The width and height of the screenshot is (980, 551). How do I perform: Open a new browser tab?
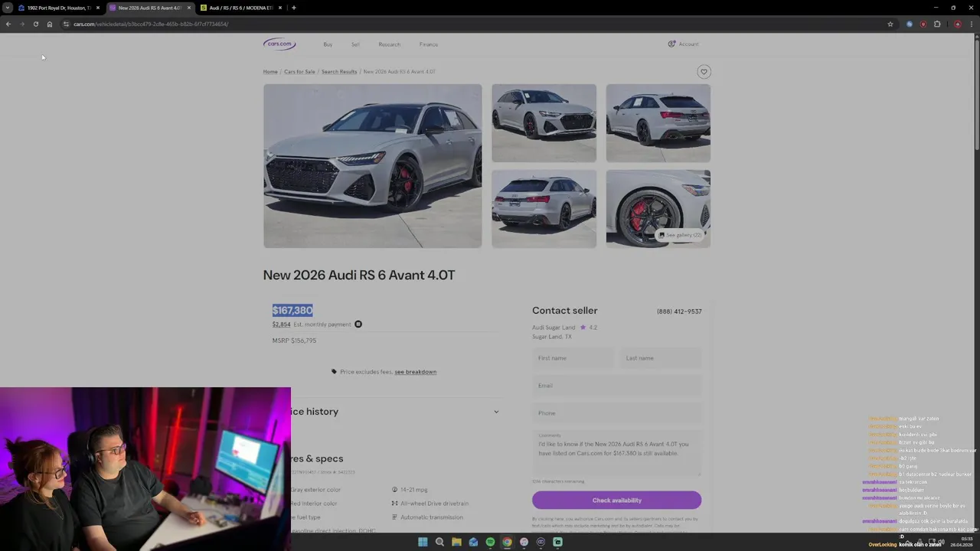294,8
